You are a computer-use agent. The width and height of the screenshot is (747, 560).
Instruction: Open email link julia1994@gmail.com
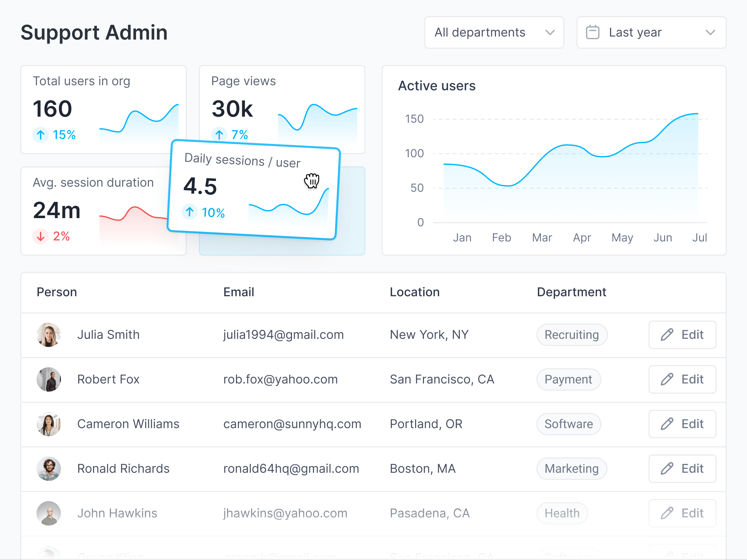(284, 335)
